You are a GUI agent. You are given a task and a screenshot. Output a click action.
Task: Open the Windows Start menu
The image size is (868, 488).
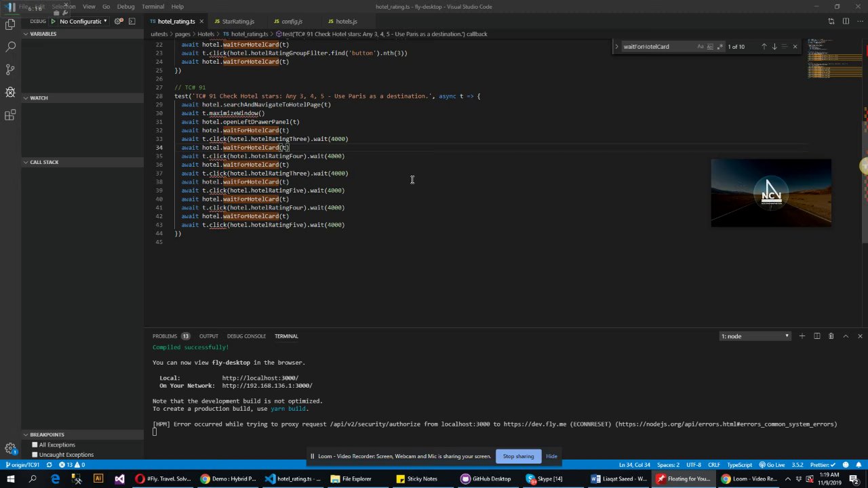[10, 479]
